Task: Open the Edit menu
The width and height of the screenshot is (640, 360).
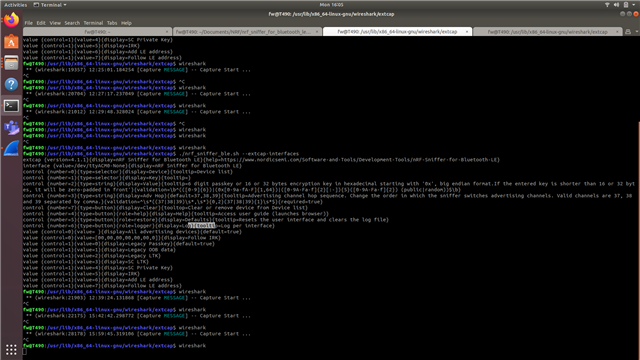Action: 41,23
